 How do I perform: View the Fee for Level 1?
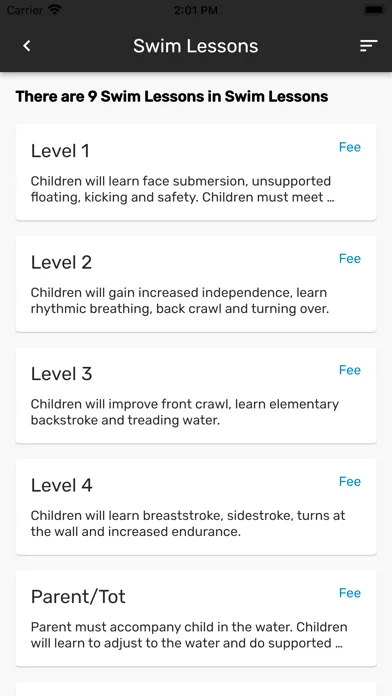(x=350, y=147)
